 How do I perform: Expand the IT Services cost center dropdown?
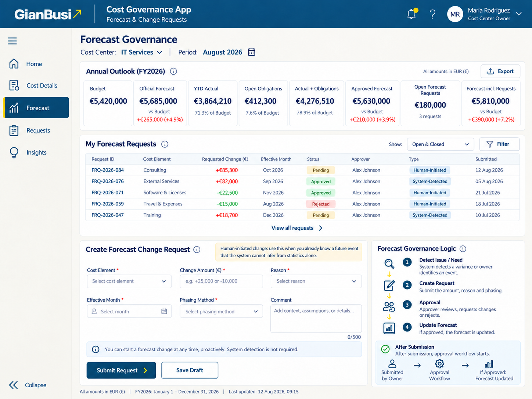[142, 52]
